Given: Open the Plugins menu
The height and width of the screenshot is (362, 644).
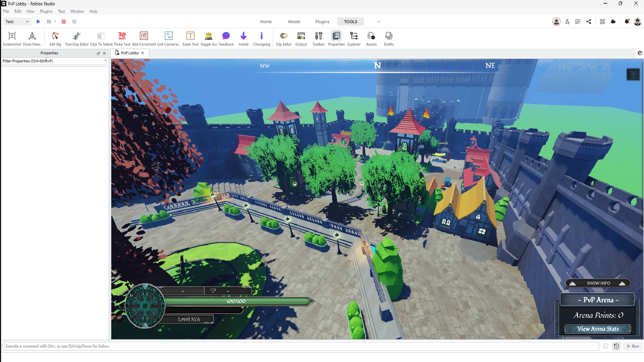Looking at the screenshot, I should [46, 11].
